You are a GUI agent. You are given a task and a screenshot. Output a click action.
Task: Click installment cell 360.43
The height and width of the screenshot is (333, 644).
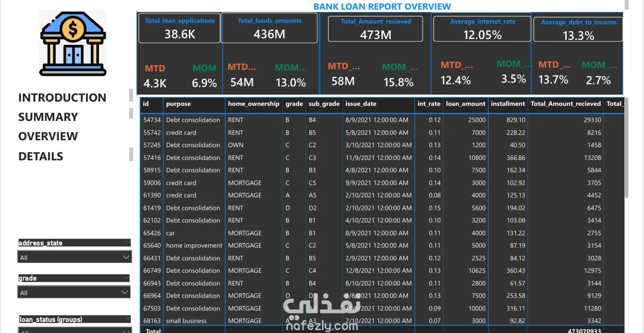(x=516, y=271)
